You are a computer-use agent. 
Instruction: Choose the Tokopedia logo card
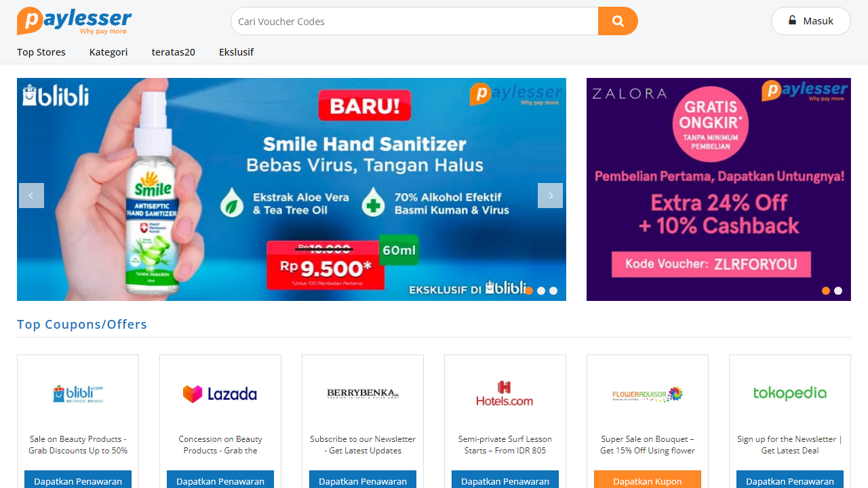(x=790, y=393)
